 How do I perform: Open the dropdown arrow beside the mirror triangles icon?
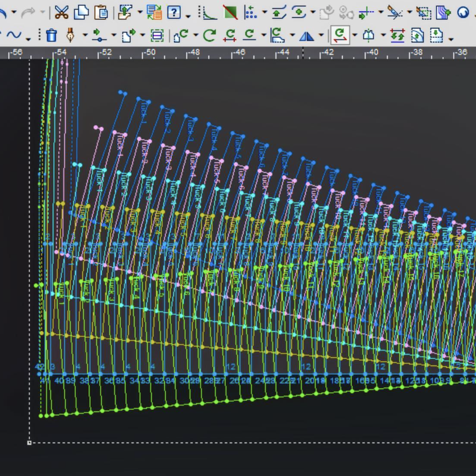tap(321, 35)
